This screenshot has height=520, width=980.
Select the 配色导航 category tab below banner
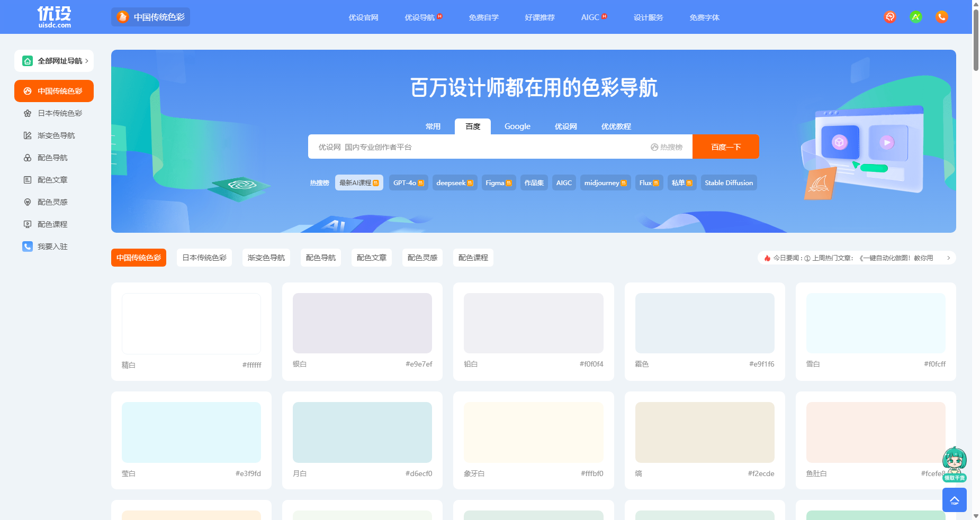321,258
